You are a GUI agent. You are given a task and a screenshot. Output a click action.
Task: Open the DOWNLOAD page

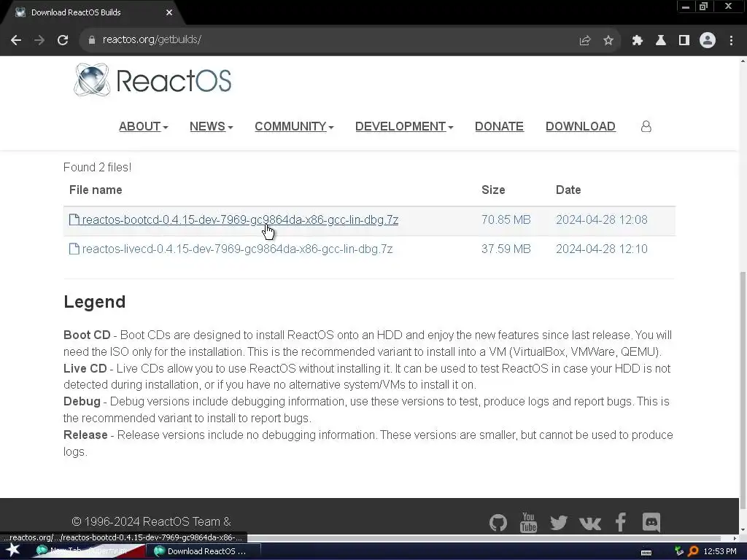[x=580, y=126]
